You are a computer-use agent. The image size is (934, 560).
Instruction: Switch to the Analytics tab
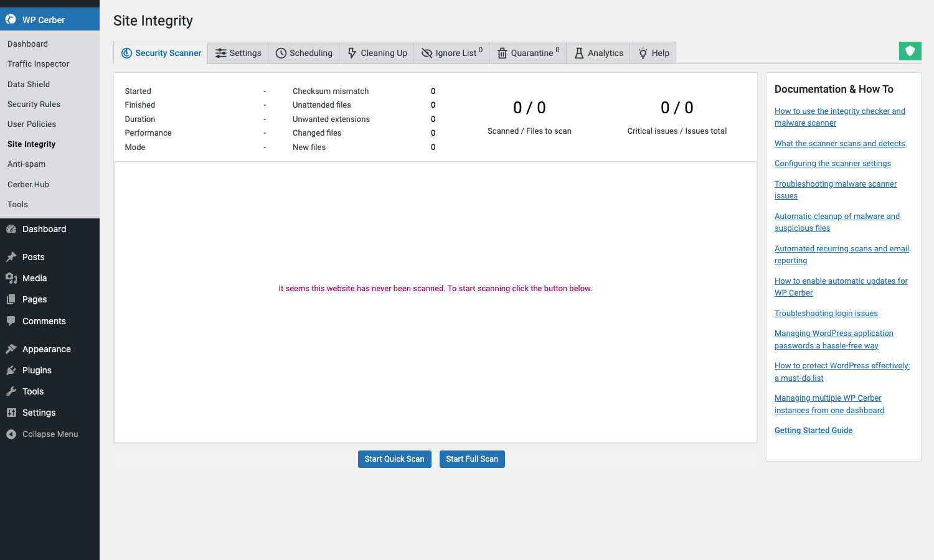coord(598,53)
